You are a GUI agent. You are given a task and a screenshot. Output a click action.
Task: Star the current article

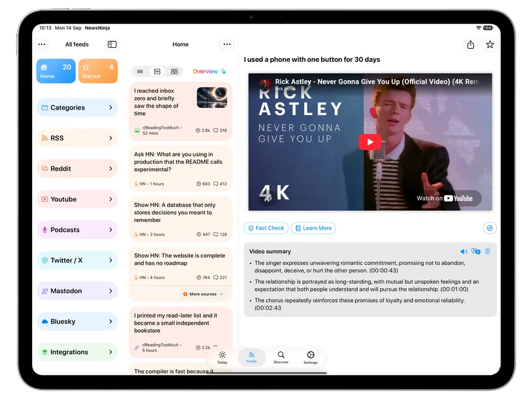pos(490,45)
